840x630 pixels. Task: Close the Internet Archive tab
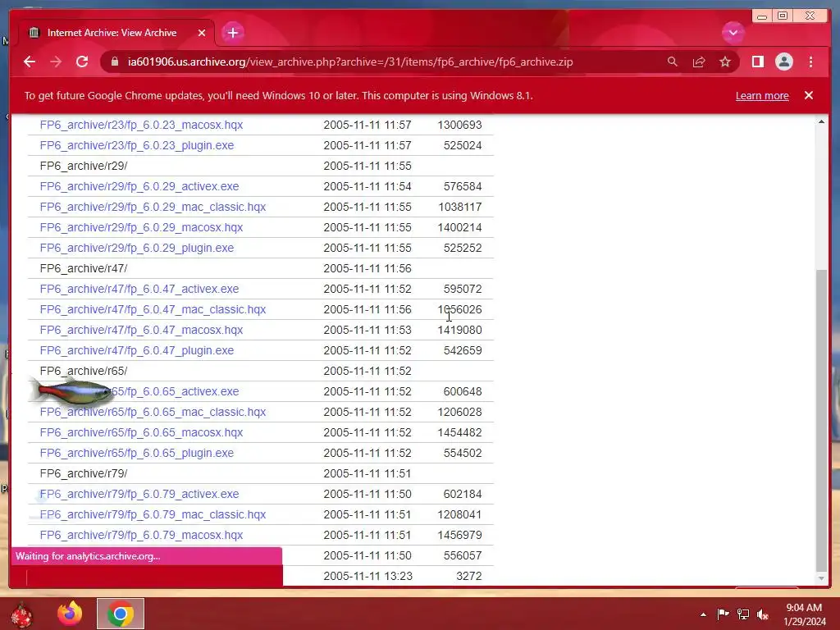pos(202,33)
